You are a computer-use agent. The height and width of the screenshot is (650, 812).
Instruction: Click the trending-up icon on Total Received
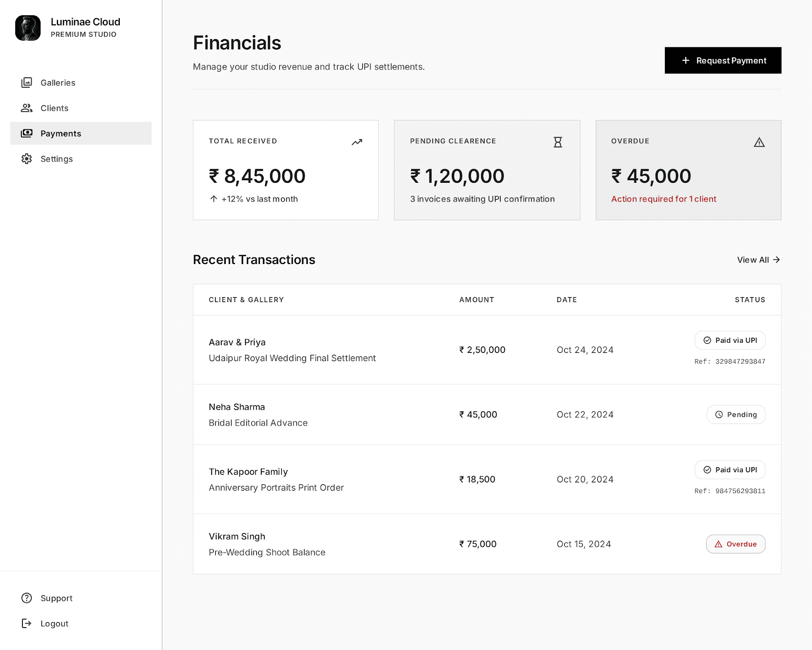click(357, 142)
